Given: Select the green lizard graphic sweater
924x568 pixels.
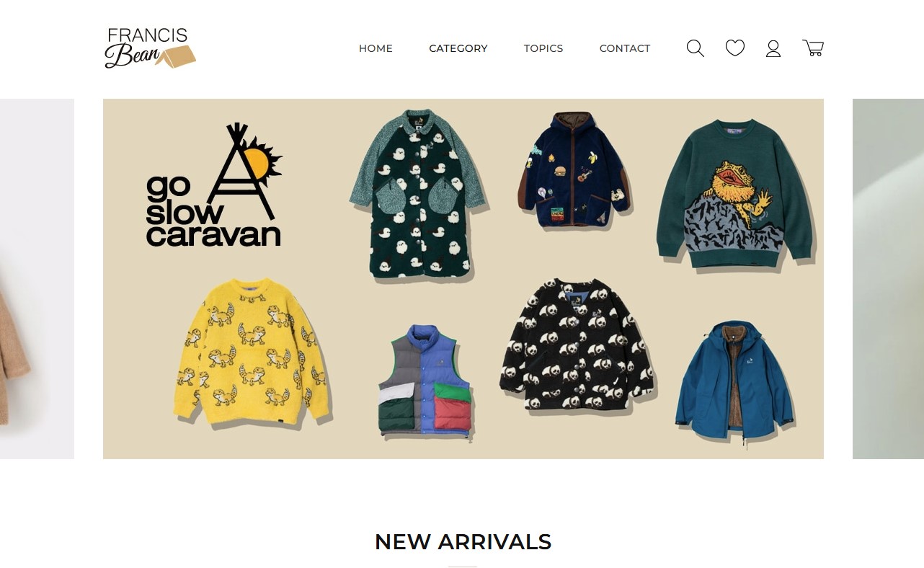Looking at the screenshot, I should (x=735, y=195).
